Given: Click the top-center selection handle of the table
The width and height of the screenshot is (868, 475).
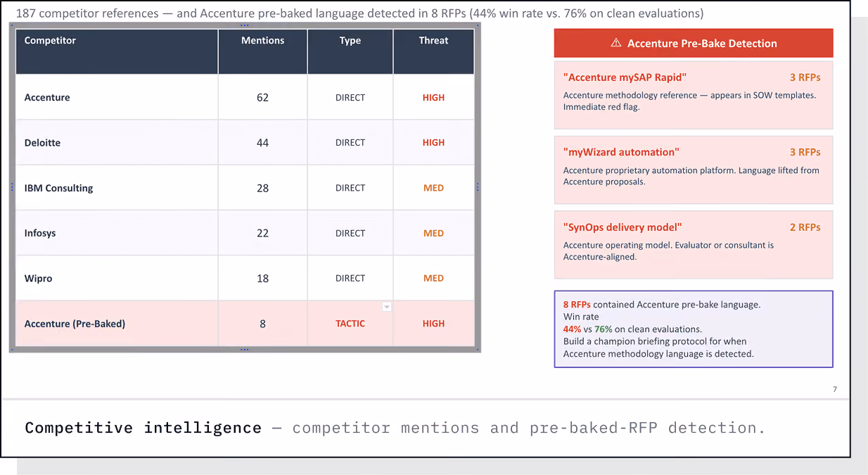Looking at the screenshot, I should (245, 25).
